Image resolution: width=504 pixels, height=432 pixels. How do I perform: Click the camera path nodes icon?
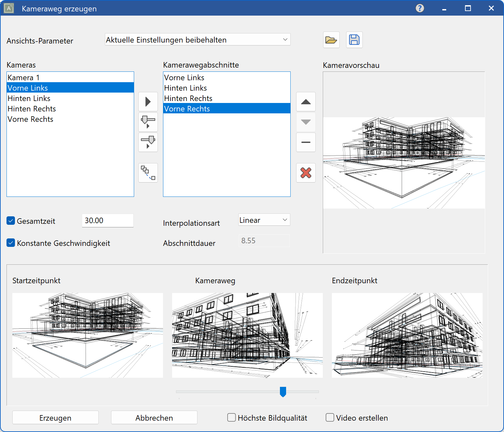tap(148, 173)
